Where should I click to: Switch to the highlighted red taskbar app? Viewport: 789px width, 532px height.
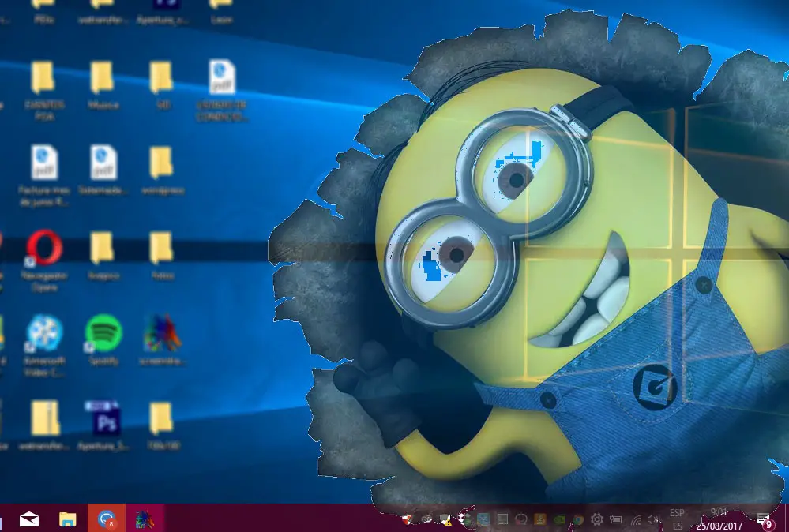pos(106,519)
